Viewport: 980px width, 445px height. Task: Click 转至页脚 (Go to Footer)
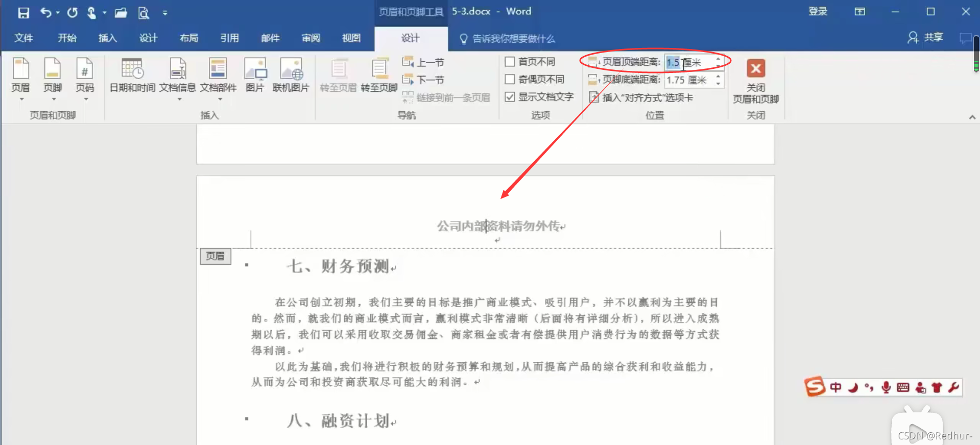[x=379, y=76]
